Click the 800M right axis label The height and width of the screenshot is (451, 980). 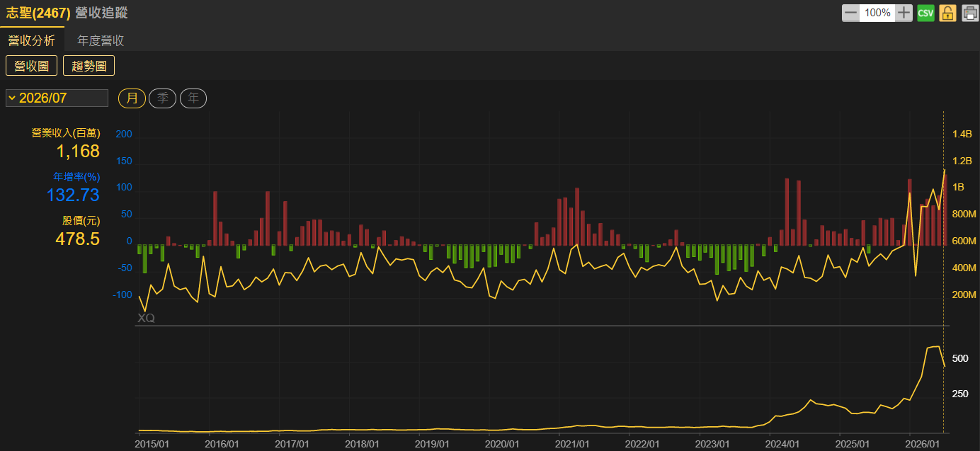tap(964, 215)
